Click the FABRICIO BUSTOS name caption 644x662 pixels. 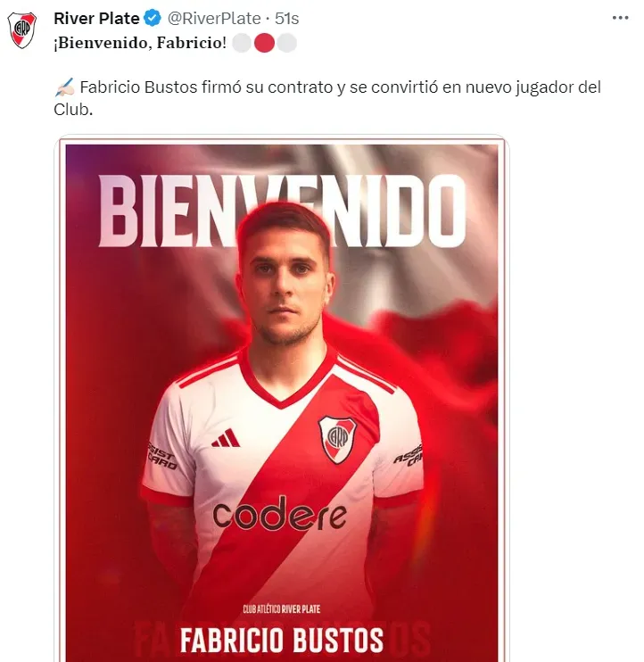(x=282, y=640)
